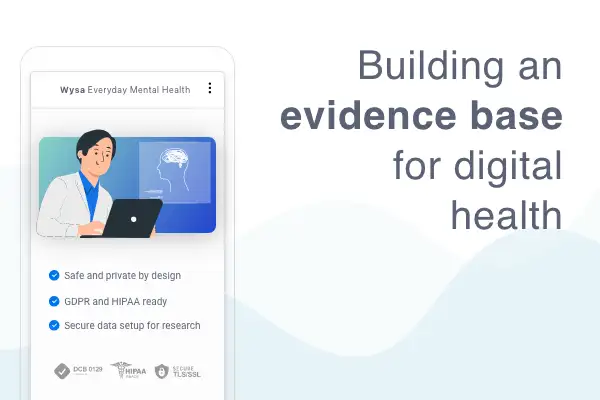The image size is (600, 400).
Task: Select the 'GDPR and HIPAA ready' text
Action: [x=116, y=302]
